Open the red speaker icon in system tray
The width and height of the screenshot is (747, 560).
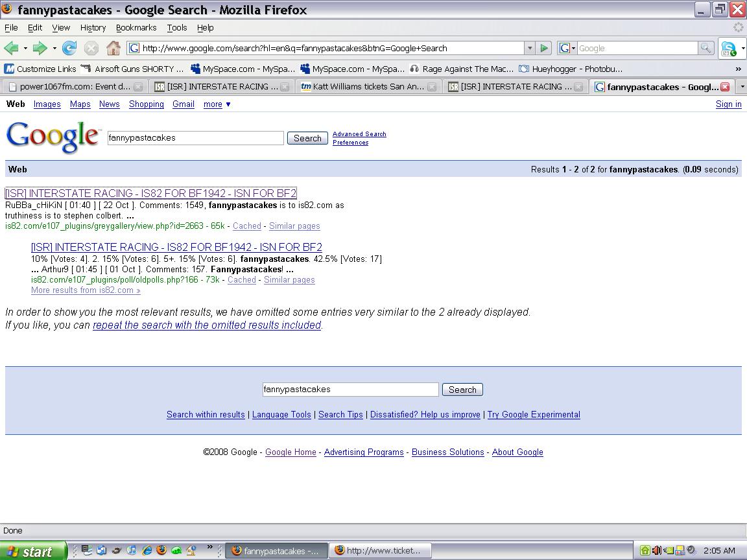656,550
